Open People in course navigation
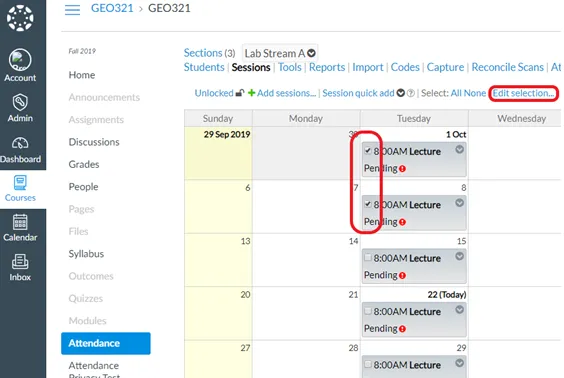This screenshot has width=564, height=378. [83, 187]
